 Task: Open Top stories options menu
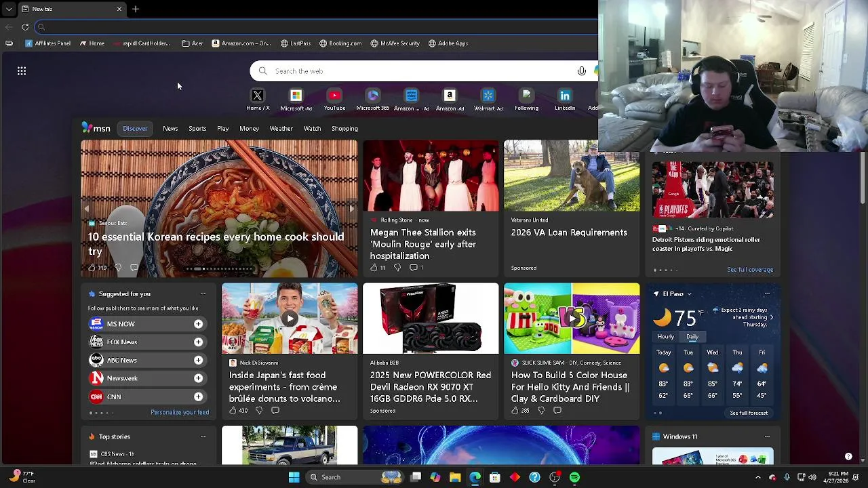tap(203, 436)
